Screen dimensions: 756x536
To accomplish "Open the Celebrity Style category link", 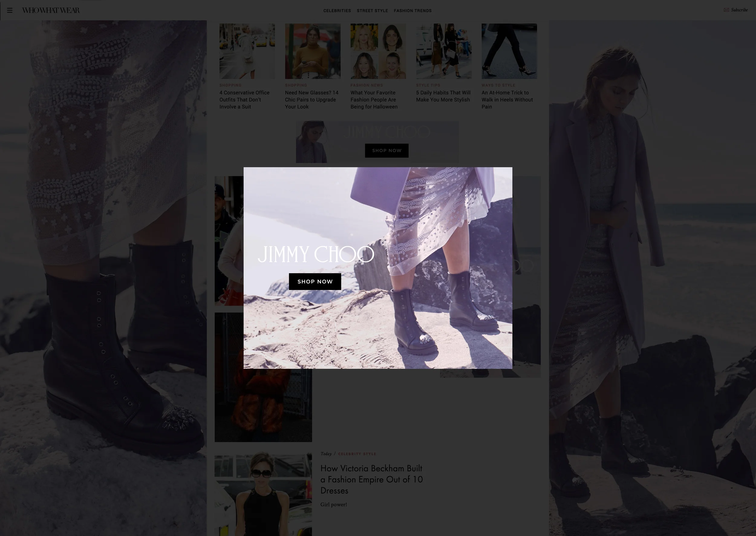I will coord(357,454).
